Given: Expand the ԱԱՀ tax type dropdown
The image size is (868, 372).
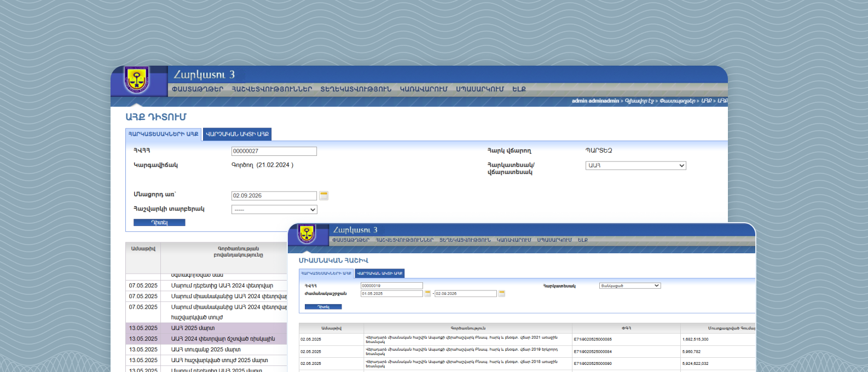Looking at the screenshot, I should tap(636, 165).
